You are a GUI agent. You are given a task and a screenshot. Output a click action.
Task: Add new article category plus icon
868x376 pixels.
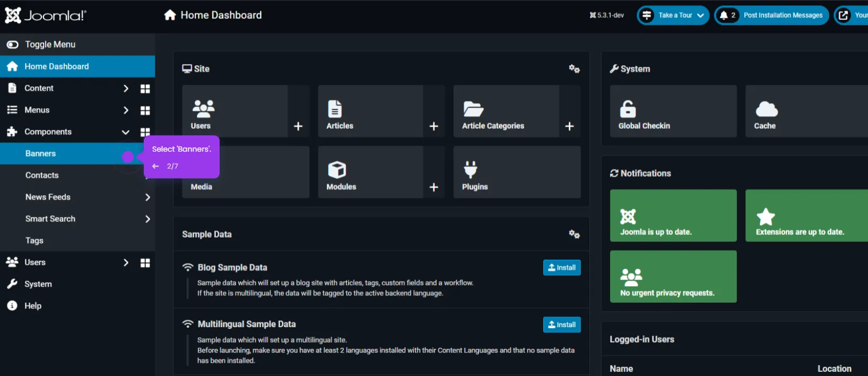click(x=569, y=126)
